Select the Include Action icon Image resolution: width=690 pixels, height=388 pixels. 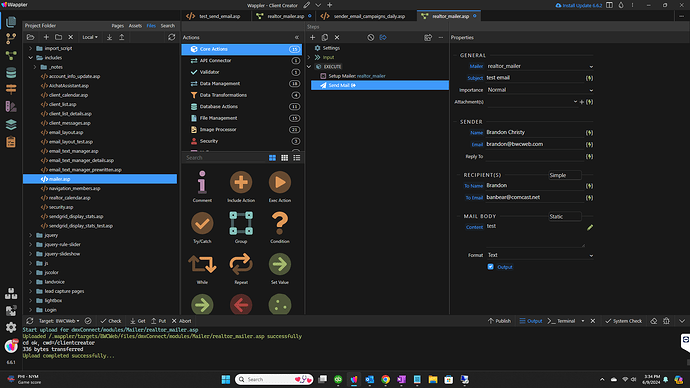[x=241, y=182]
